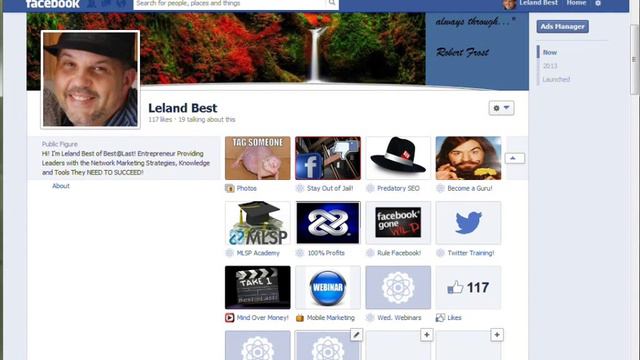Open notifications globe icon in top bar
Image resolution: width=640 pixels, height=360 pixels.
point(121,3)
